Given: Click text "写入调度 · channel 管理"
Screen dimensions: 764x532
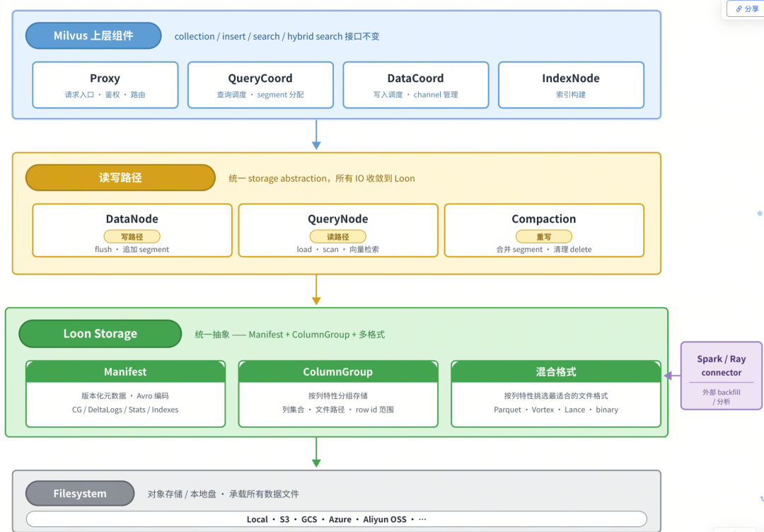Looking at the screenshot, I should 416,95.
